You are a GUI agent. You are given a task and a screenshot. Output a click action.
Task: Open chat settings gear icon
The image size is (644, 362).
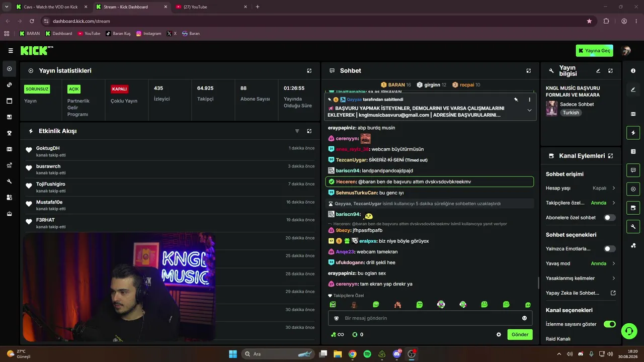pos(499,335)
